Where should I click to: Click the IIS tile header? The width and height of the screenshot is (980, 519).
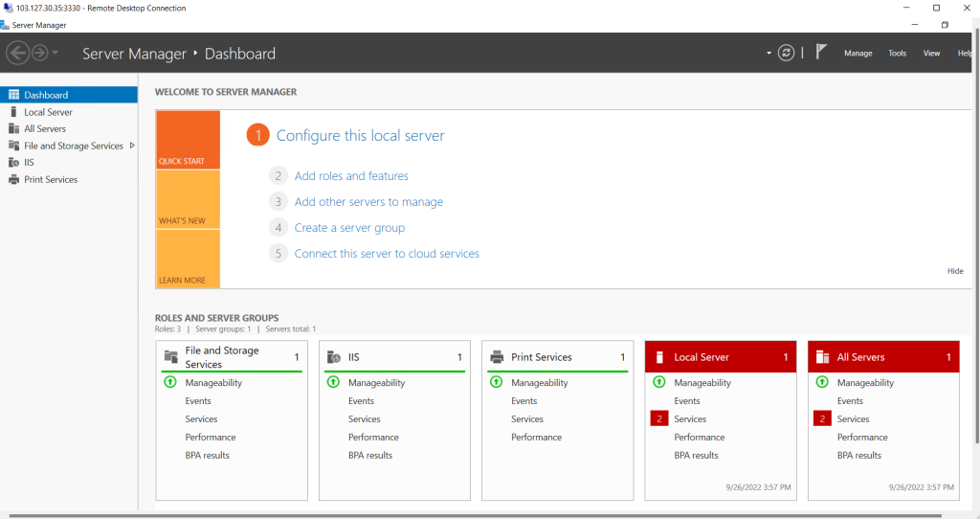click(394, 357)
